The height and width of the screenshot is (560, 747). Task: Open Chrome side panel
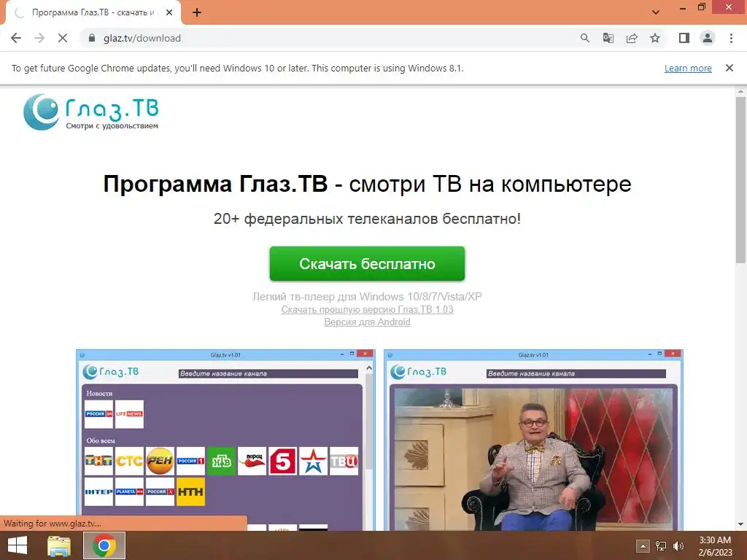684,38
